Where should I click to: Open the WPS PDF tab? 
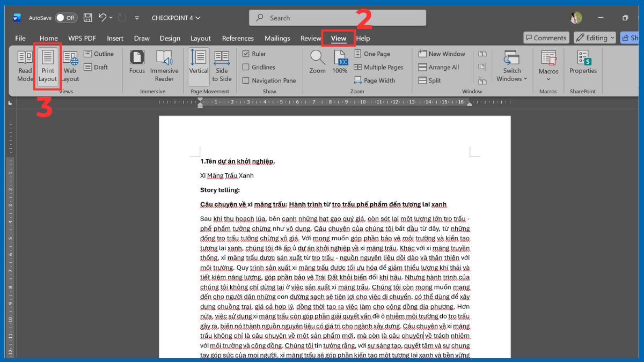tap(82, 38)
